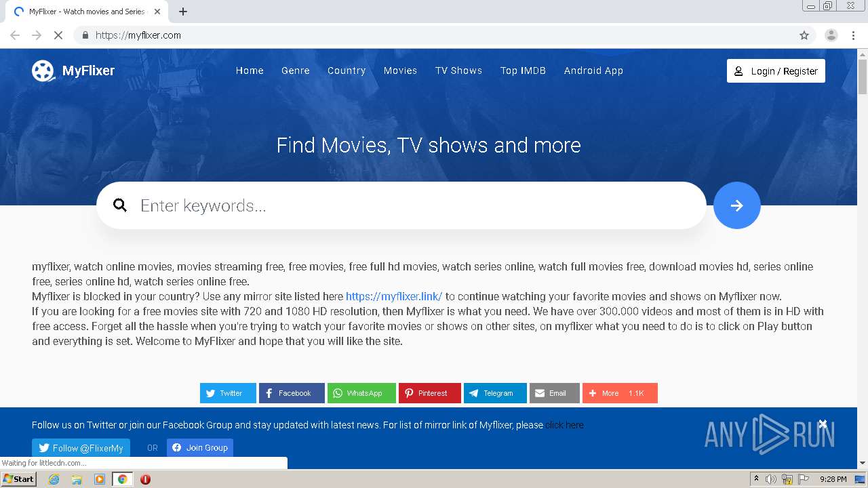
Task: Open the Android App page
Action: pyautogui.click(x=593, y=70)
